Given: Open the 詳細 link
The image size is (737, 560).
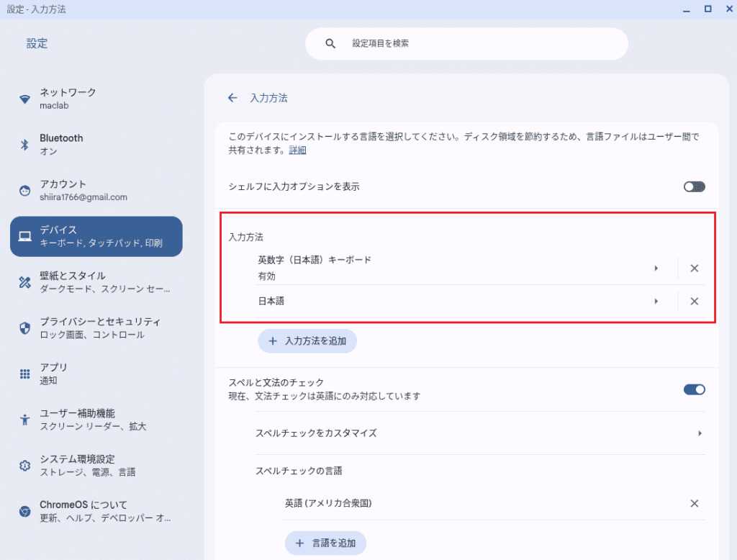Looking at the screenshot, I should (297, 150).
